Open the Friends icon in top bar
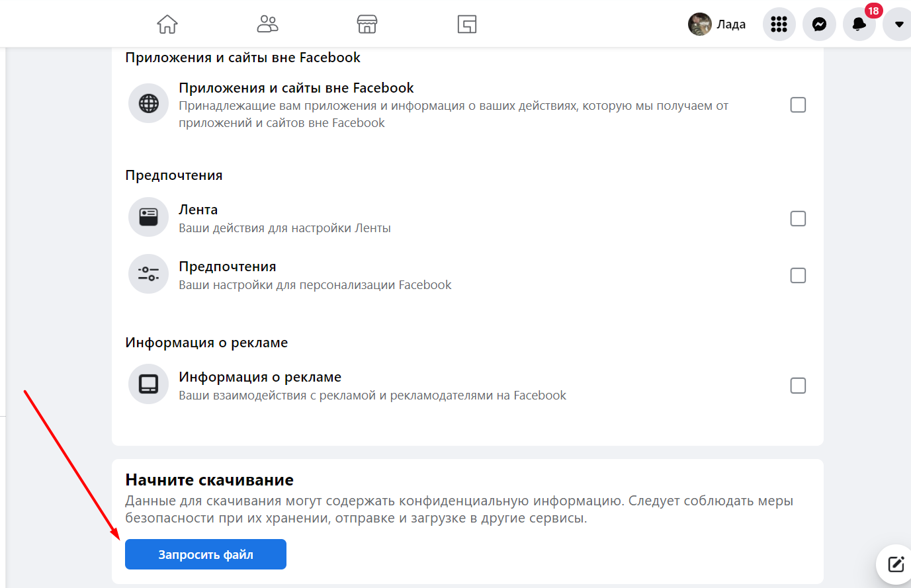Viewport: 911px width, 588px height. [x=267, y=24]
